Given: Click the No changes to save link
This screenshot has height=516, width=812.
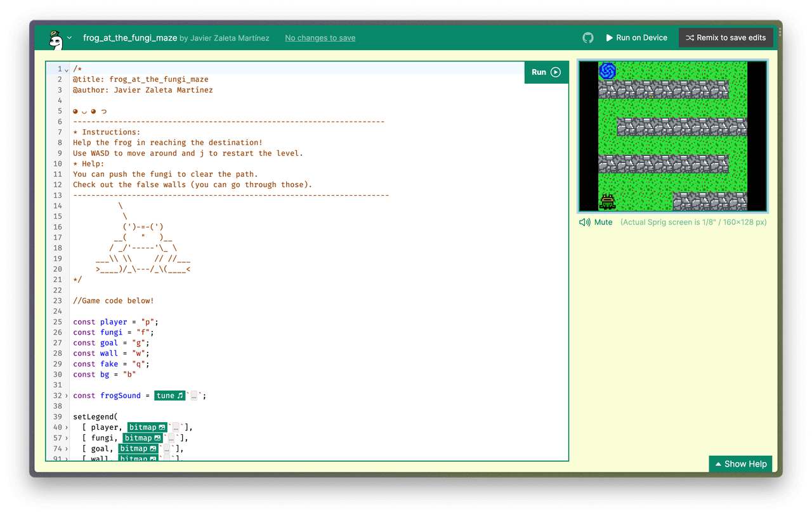Looking at the screenshot, I should (x=320, y=38).
